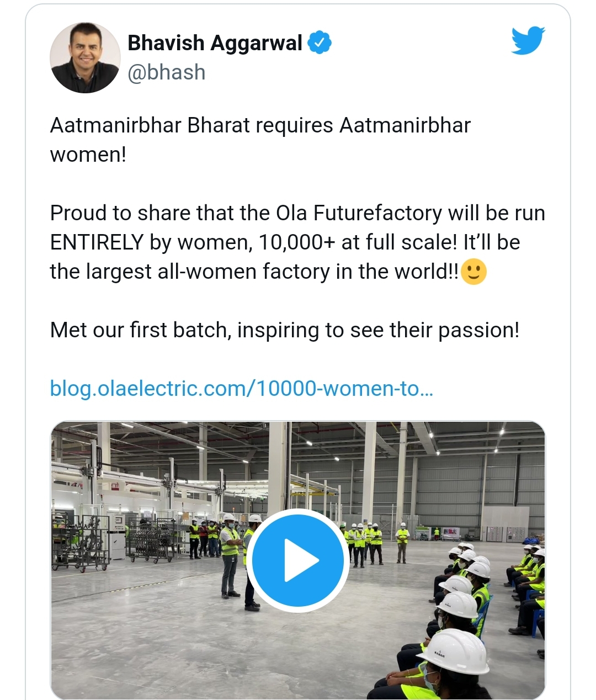Image resolution: width=596 pixels, height=700 pixels.
Task: Click the word "women!" ending first paragraph
Action: point(88,155)
